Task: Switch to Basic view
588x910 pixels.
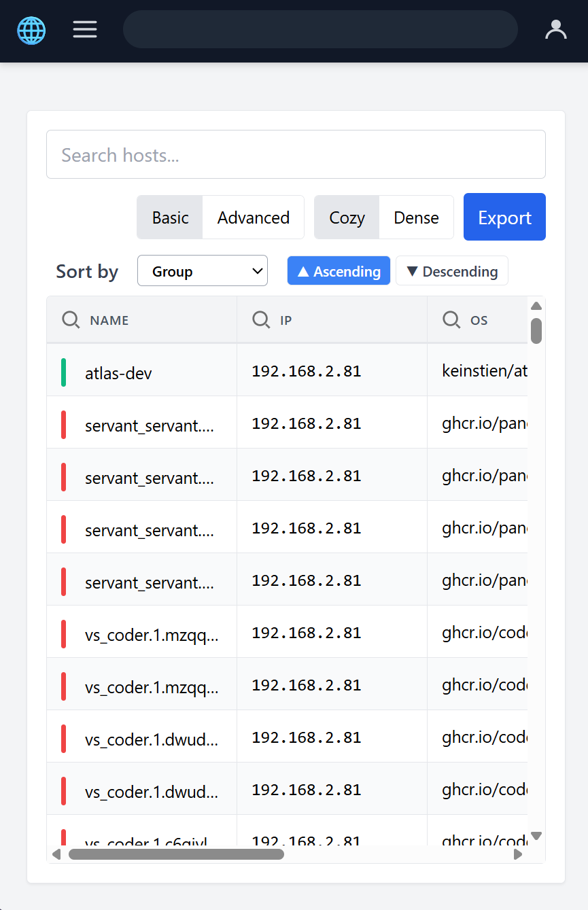Action: [x=170, y=217]
